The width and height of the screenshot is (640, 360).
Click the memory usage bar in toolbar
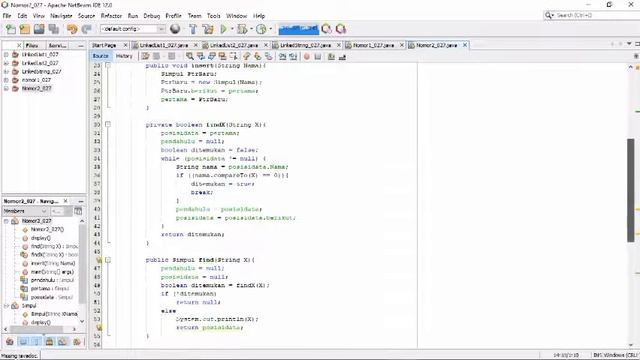[x=298, y=29]
